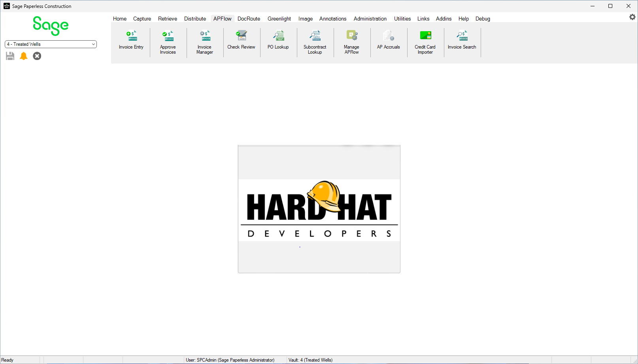This screenshot has width=638, height=364.
Task: Open the Addins tab
Action: point(444,19)
